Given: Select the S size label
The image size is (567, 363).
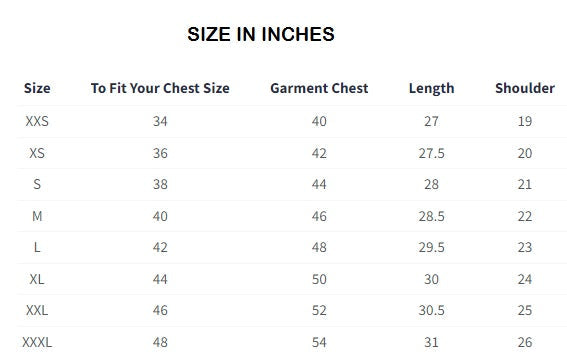Looking at the screenshot, I should [x=37, y=184].
